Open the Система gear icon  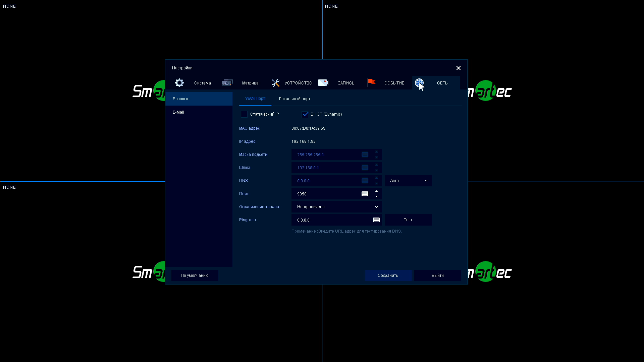pyautogui.click(x=179, y=83)
